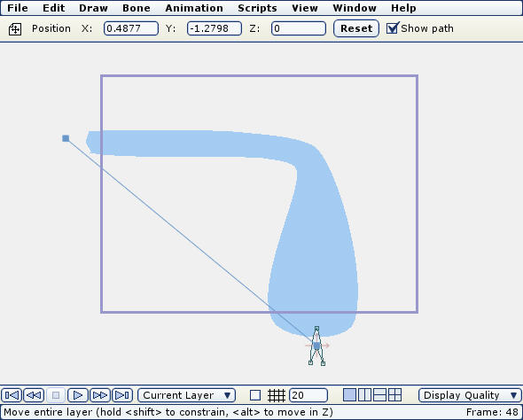Image resolution: width=523 pixels, height=420 pixels.
Task: Step forward one frame
Action: click(x=100, y=395)
